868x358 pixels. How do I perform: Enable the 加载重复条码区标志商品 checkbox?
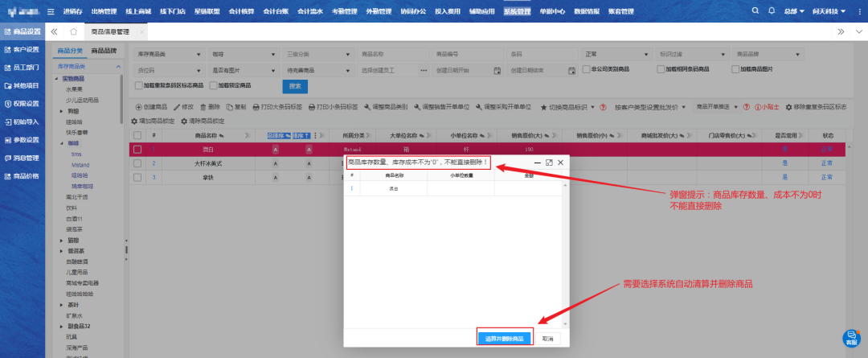tap(138, 84)
